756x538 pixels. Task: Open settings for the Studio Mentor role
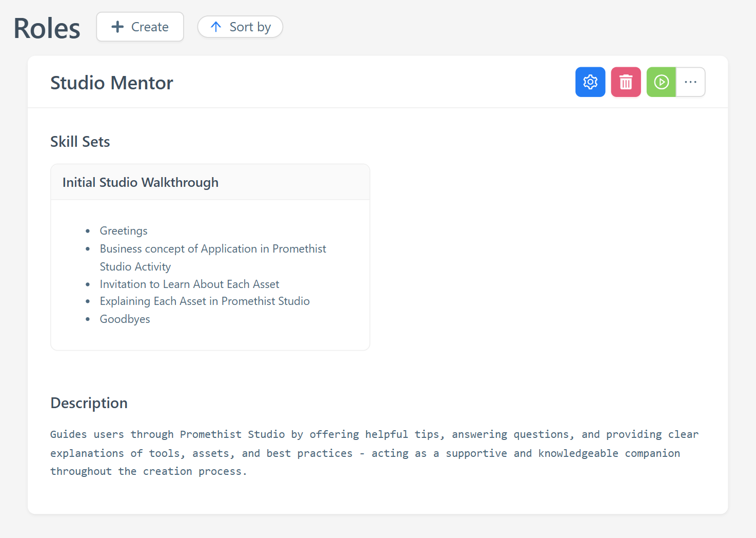point(590,82)
